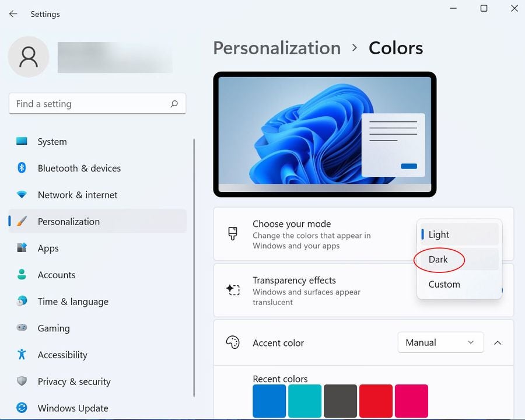The height and width of the screenshot is (420, 525).
Task: Go to Gaming settings
Action: [x=97, y=328]
